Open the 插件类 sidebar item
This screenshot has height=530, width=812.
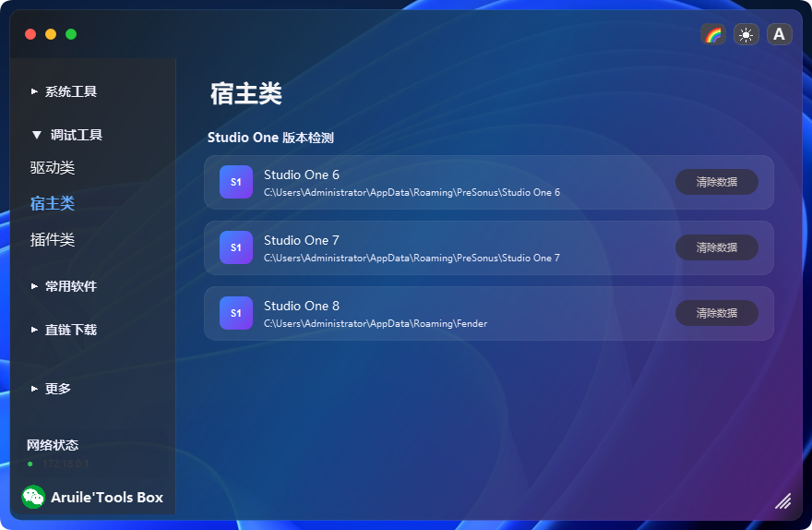pos(53,240)
